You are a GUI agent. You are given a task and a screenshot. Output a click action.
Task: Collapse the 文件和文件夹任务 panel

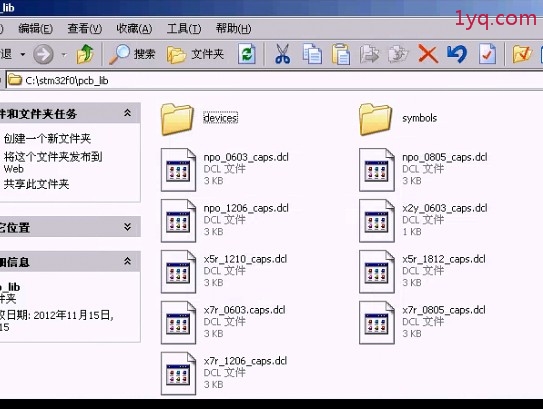127,113
